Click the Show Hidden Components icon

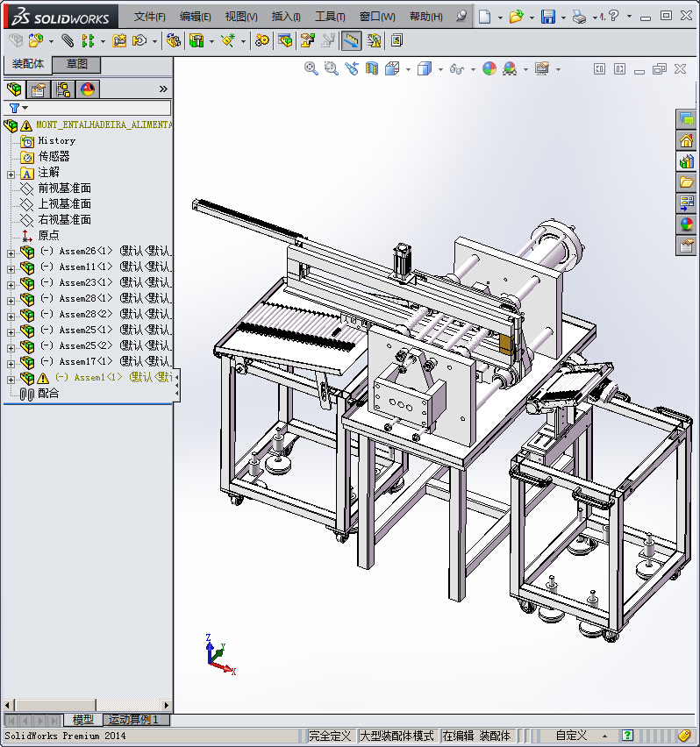(174, 41)
